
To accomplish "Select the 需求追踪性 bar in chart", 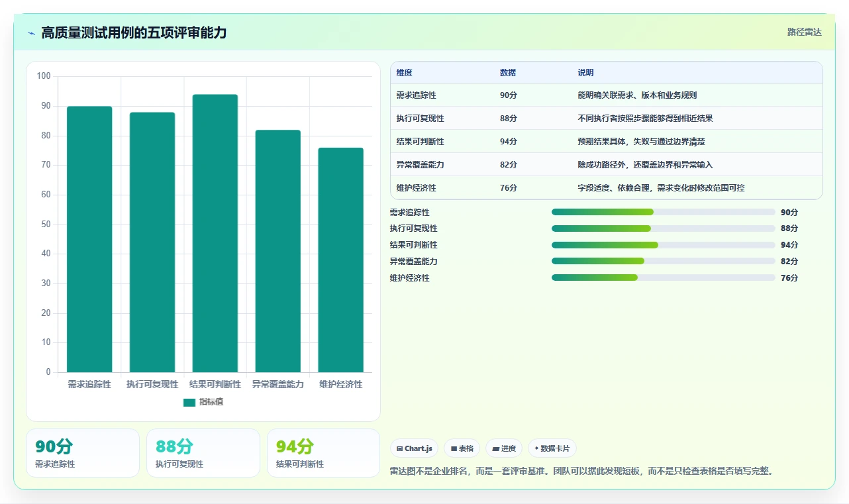I will tap(89, 239).
